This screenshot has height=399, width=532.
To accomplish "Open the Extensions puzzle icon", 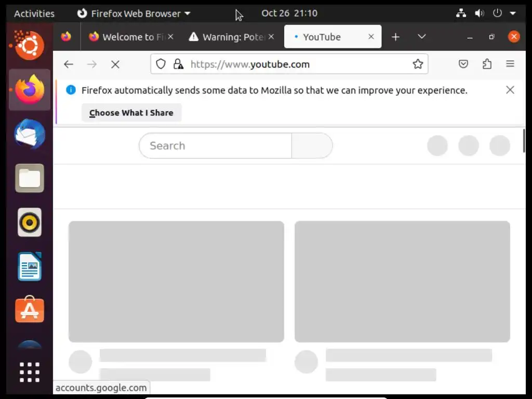I will point(487,64).
